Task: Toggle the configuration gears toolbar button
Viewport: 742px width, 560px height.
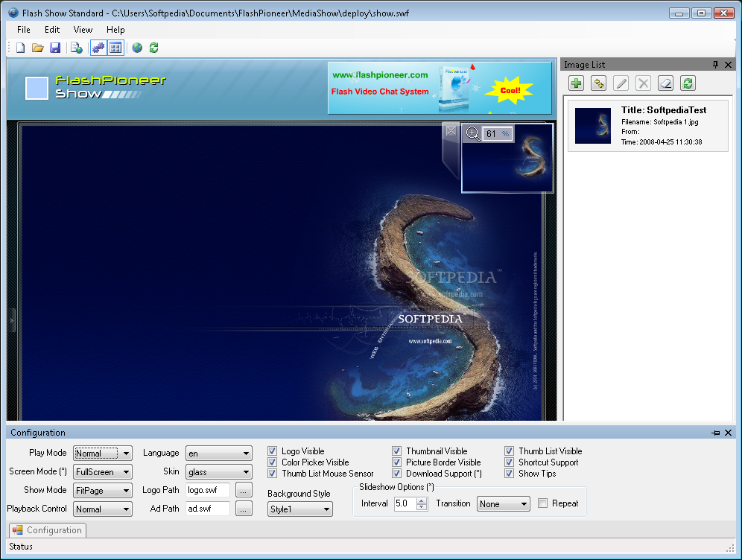Action: (98, 48)
